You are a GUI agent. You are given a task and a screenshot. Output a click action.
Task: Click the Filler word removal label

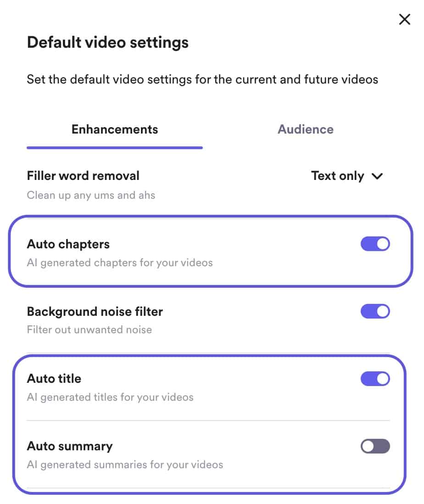pos(83,176)
